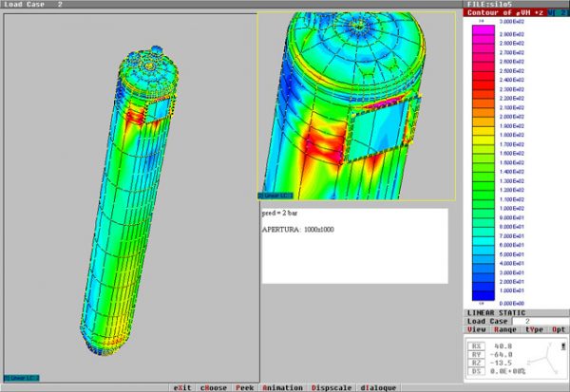Viewport: 570px width, 392px height.
Task: Pick the darkest blue bottom legend band
Action: [x=484, y=296]
